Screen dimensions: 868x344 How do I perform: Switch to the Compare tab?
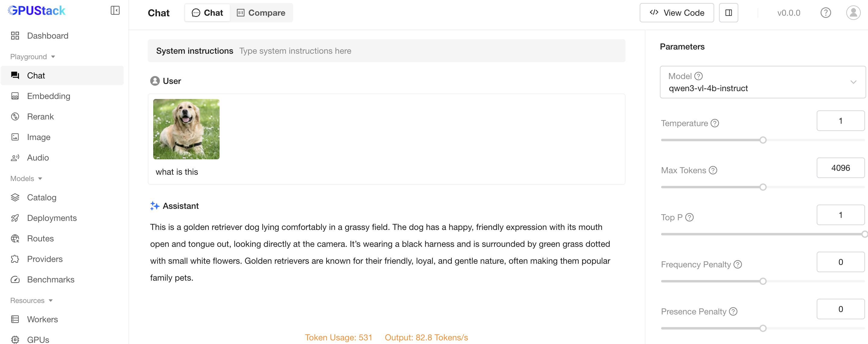tap(261, 13)
